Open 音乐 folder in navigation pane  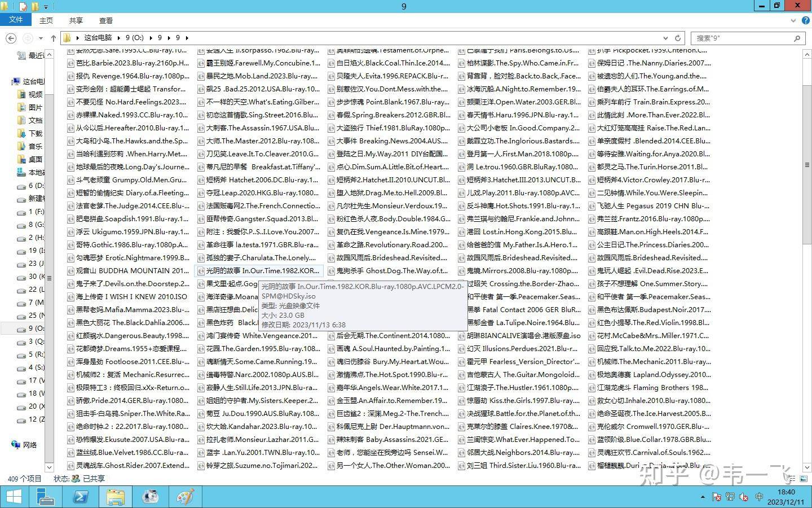click(x=30, y=146)
